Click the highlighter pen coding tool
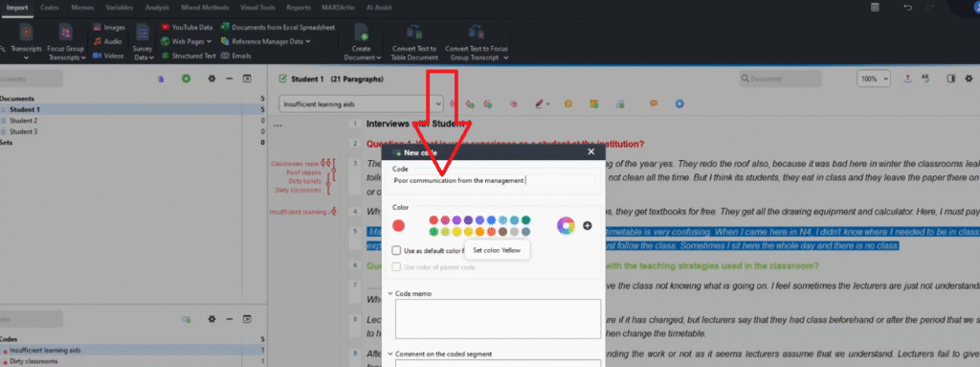980x367 pixels. coord(539,103)
